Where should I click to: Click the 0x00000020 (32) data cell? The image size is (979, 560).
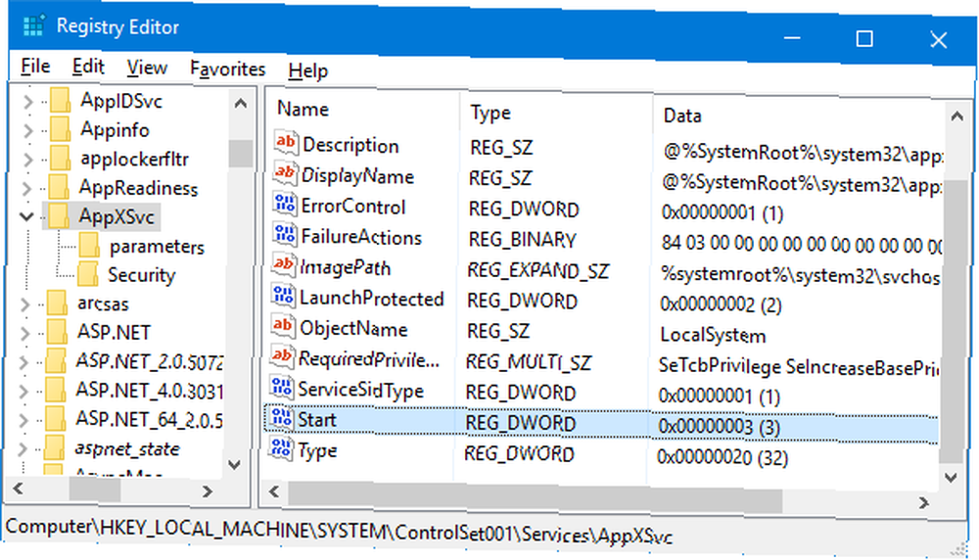point(723,457)
